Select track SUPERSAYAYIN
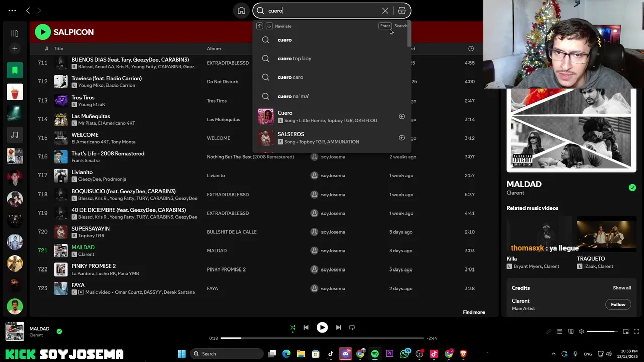 pos(91,229)
